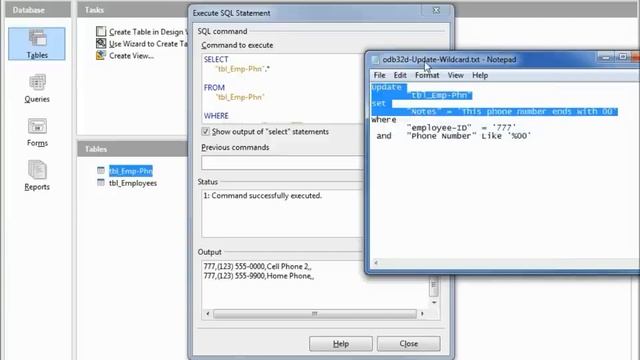Click Output vertical scrollbar down arrow
The height and width of the screenshot is (360, 640).
click(434, 302)
